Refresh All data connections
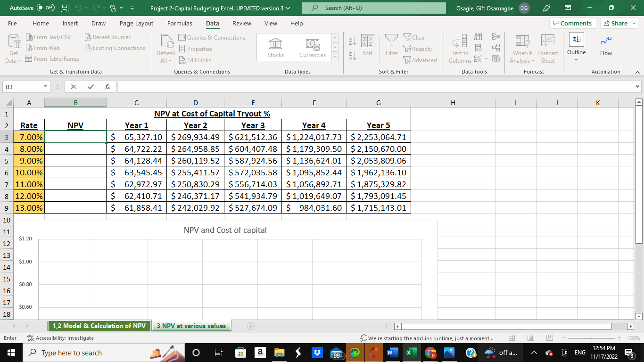This screenshot has width=644, height=362. pos(166,47)
